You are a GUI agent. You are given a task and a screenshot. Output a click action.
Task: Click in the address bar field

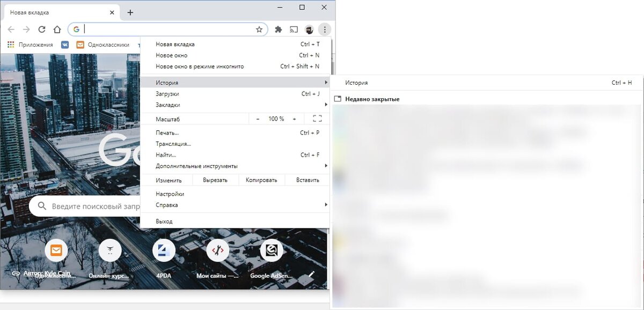click(169, 29)
